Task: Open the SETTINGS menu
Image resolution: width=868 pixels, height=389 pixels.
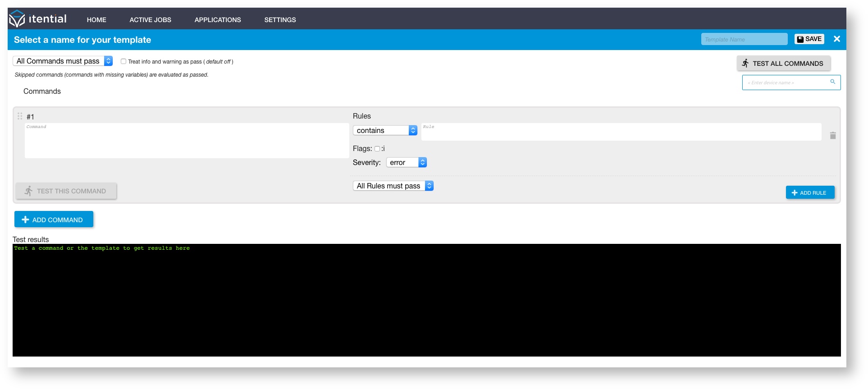Action: (280, 20)
